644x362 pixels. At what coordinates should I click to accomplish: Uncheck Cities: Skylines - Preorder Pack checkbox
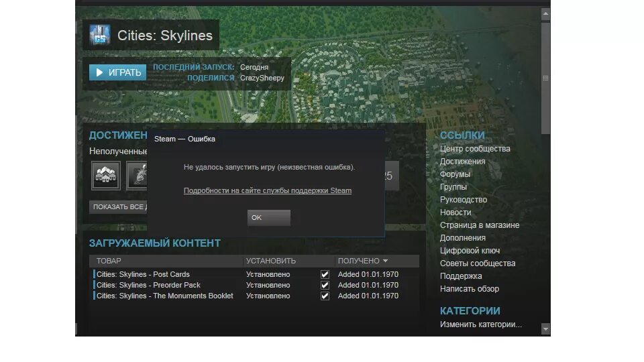tap(325, 285)
